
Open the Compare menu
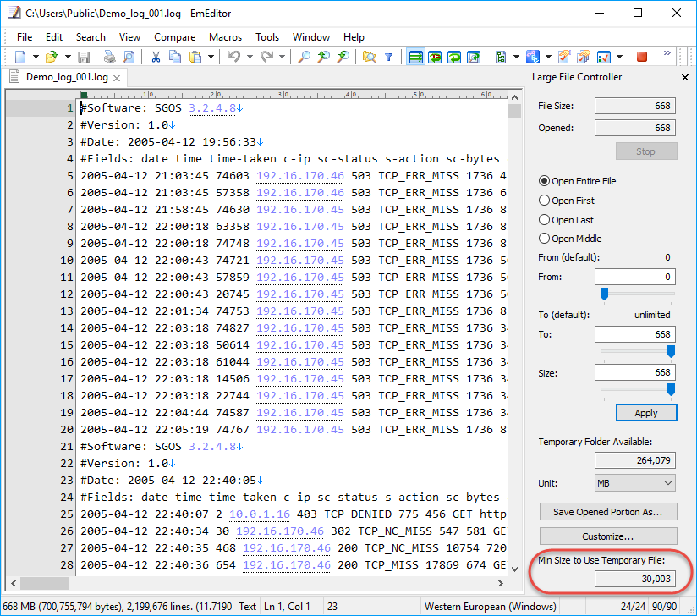175,37
